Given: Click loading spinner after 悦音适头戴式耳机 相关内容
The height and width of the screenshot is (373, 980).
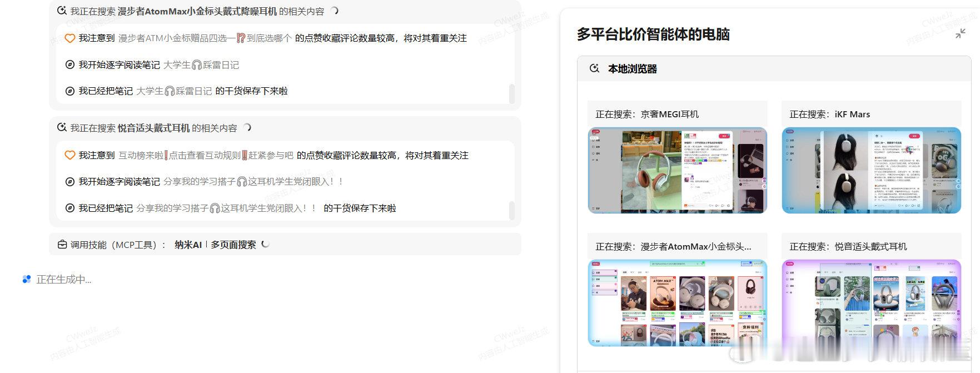Looking at the screenshot, I should [x=247, y=127].
